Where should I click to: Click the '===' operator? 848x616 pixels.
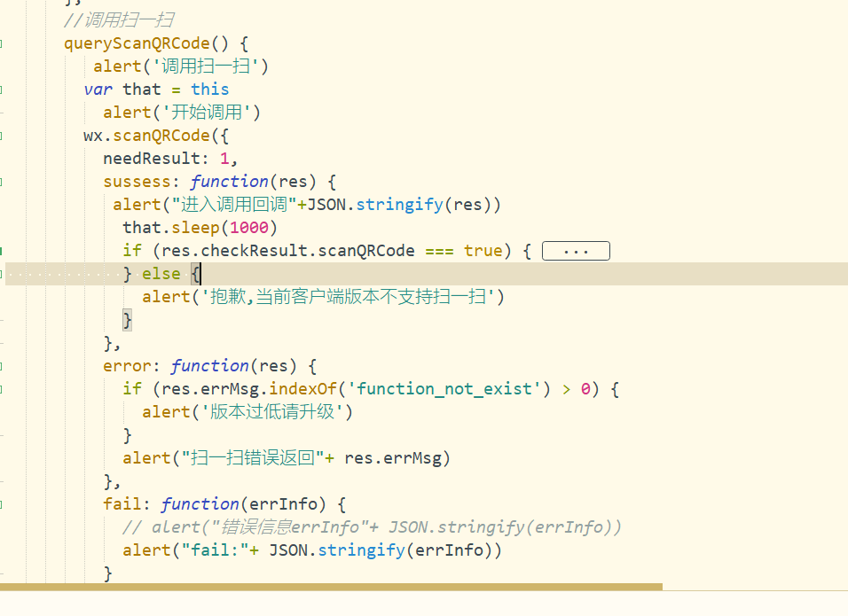[x=439, y=251]
